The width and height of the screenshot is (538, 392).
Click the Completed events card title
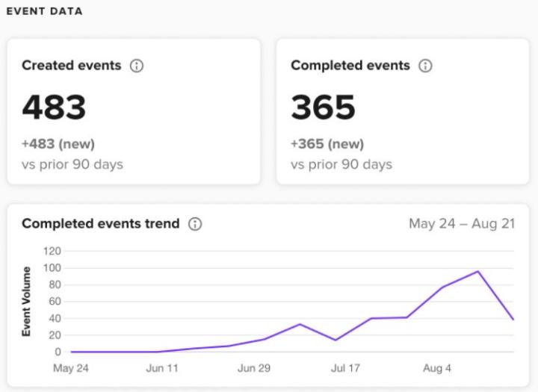click(x=350, y=66)
